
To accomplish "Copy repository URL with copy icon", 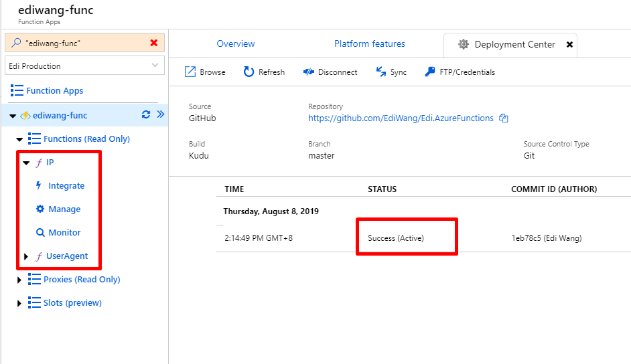I will pos(504,118).
